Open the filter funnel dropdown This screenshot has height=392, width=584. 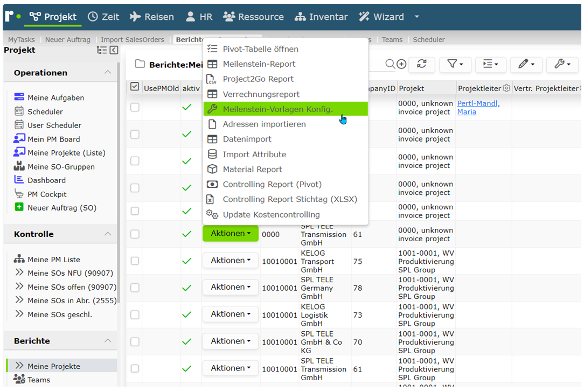tap(455, 64)
